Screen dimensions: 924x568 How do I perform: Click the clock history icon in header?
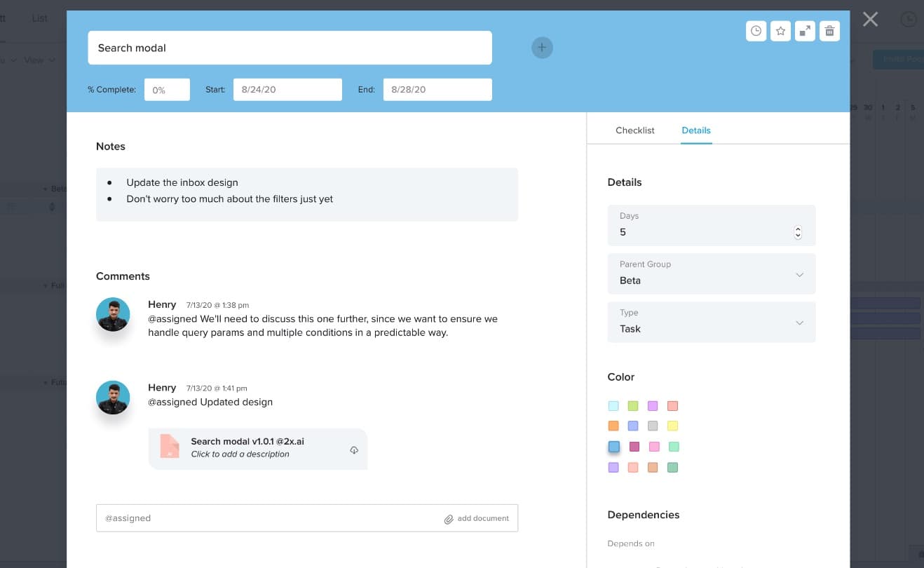(756, 31)
